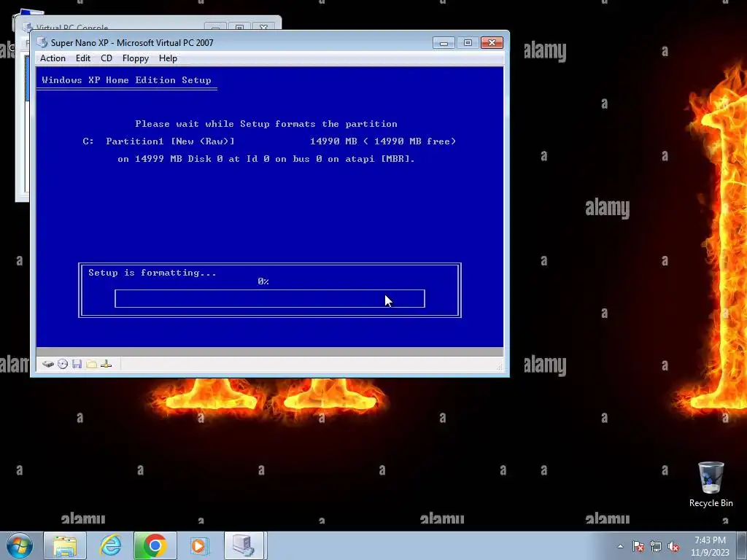
Task: Click the network tray icon
Action: point(656,546)
